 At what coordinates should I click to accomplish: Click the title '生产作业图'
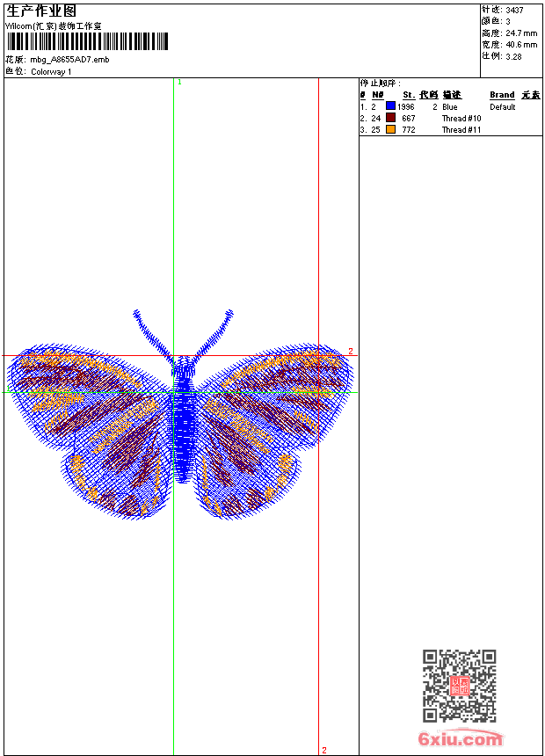tap(41, 11)
